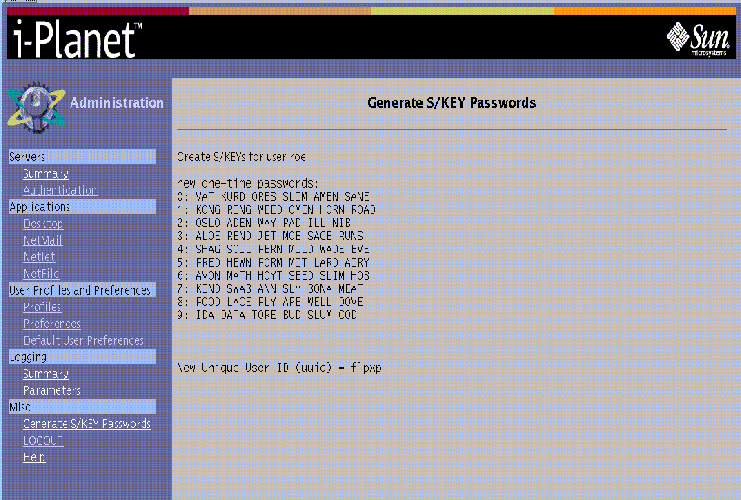The image size is (741, 500).
Task: Click the Sun Microsystems logo
Action: click(x=698, y=40)
